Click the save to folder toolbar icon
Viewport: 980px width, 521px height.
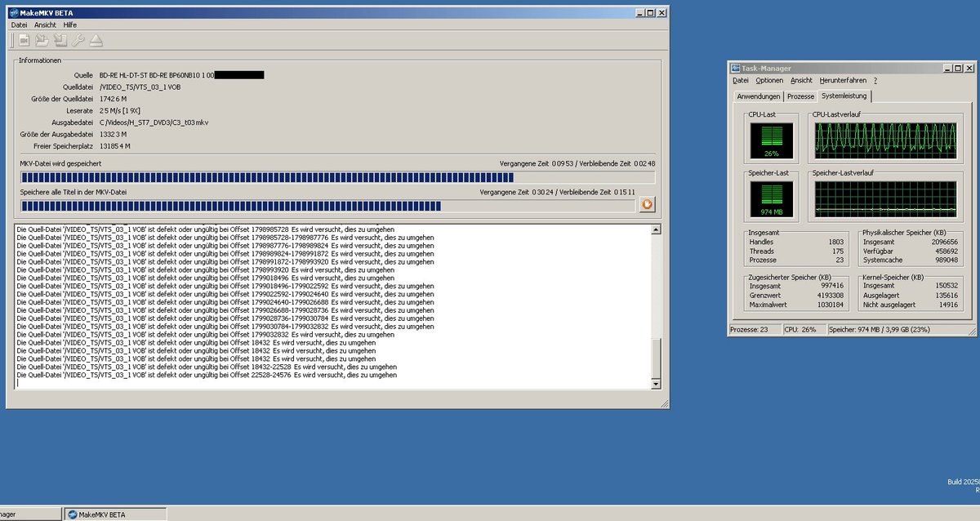point(60,39)
